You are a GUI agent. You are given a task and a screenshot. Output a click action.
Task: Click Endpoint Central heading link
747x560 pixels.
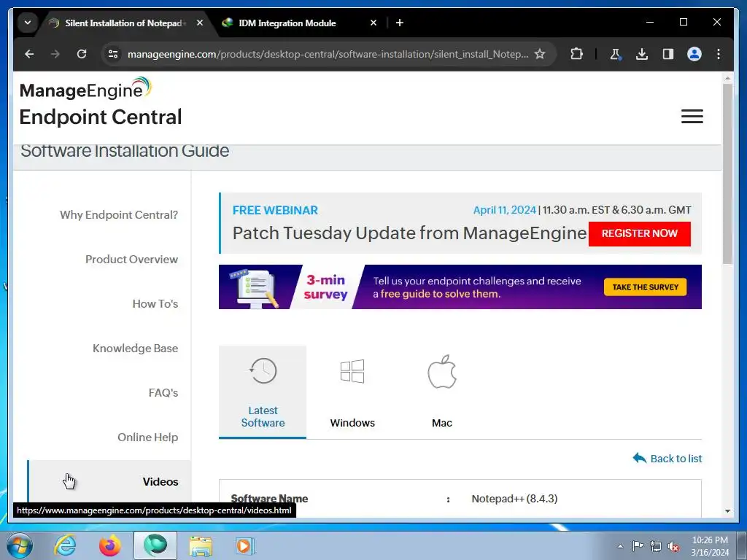coord(101,117)
